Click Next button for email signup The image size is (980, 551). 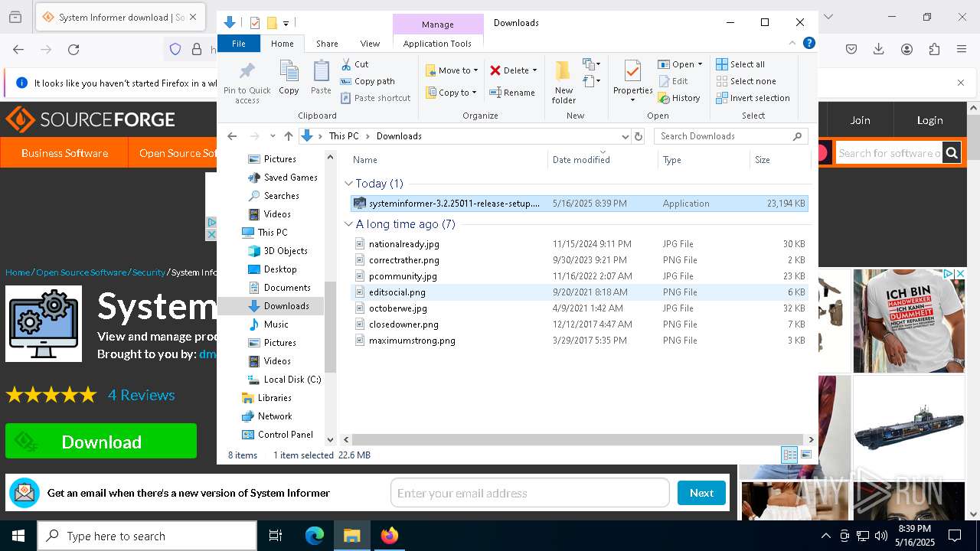701,493
